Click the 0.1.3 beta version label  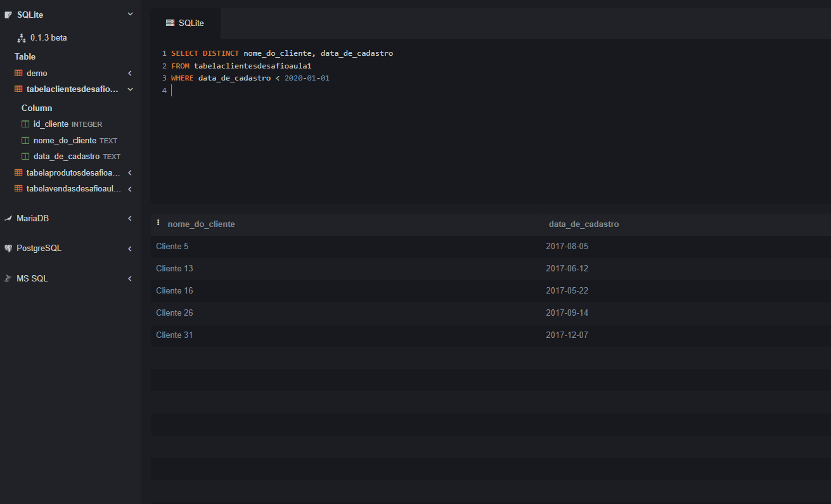(x=49, y=38)
